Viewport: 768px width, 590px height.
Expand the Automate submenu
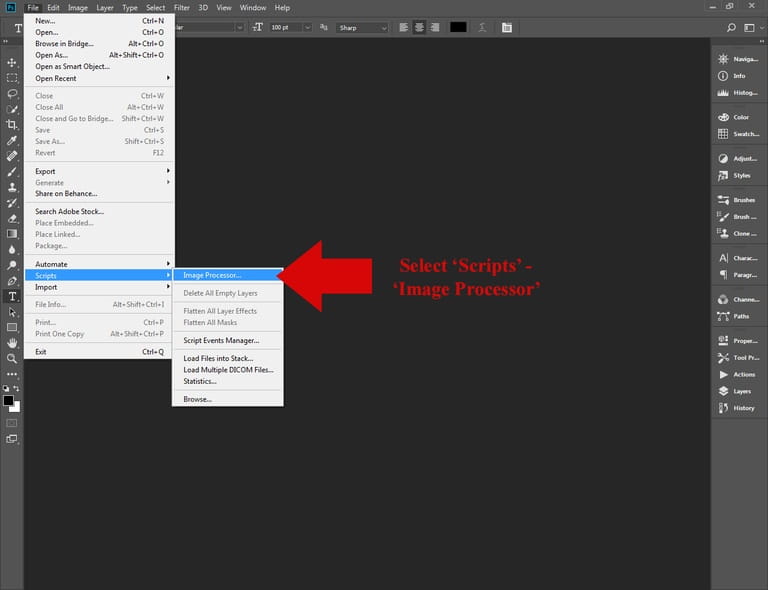(x=98, y=264)
